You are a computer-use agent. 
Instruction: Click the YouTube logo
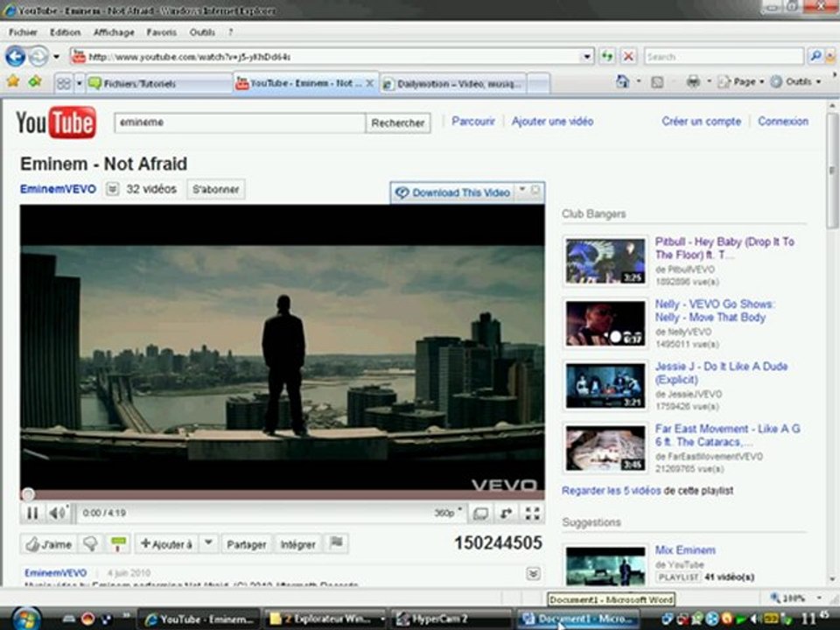(56, 122)
